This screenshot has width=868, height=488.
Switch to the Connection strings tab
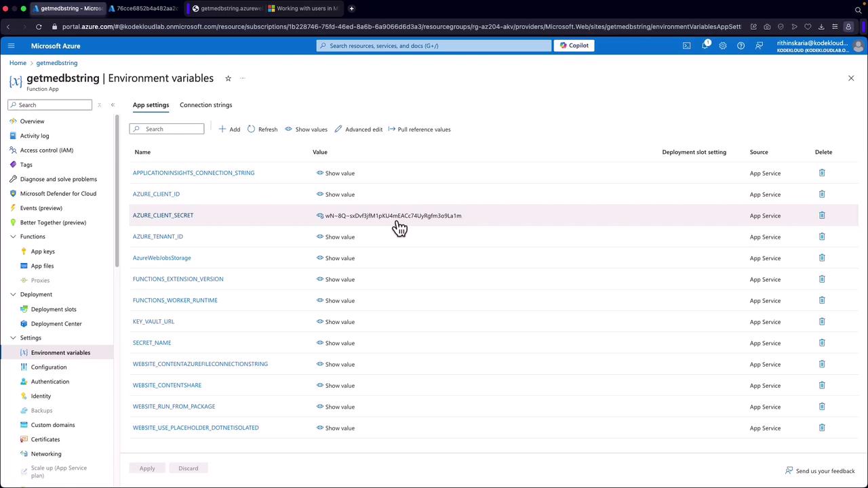pos(205,105)
